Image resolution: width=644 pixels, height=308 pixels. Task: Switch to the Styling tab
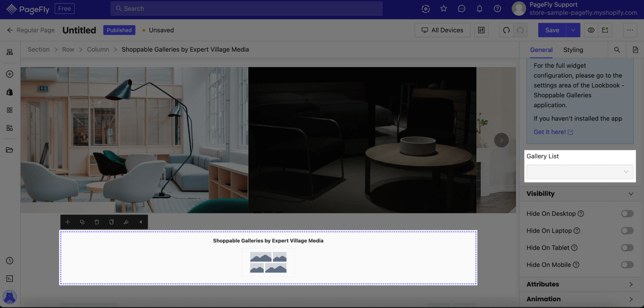pyautogui.click(x=573, y=50)
